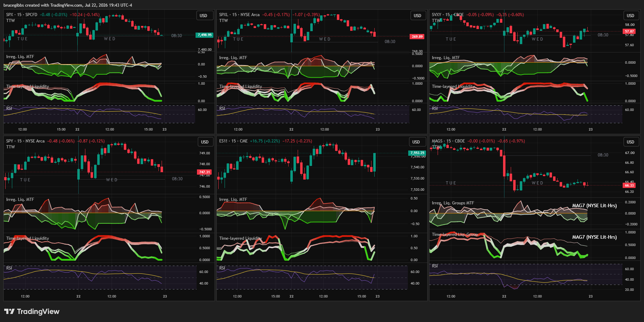Screen dimensions: 644x322
Task: Click the TradingView logo at the bottom
Action: [x=32, y=311]
